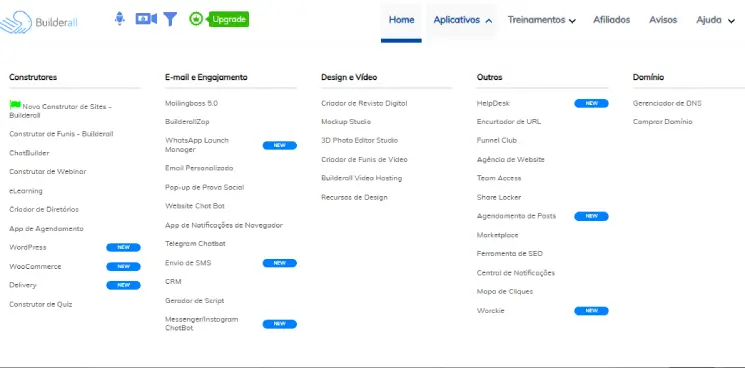Open Team Access
The image size is (745, 368).
[499, 178]
